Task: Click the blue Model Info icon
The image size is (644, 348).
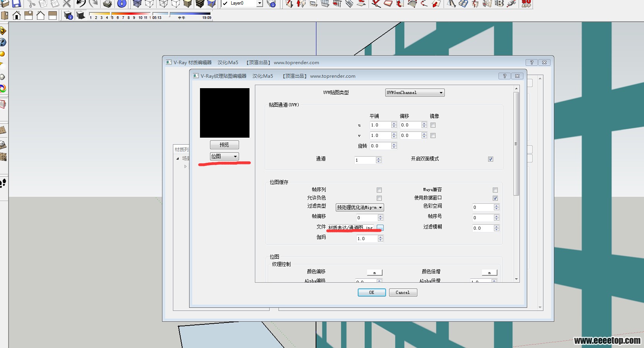Action: pos(121,3)
